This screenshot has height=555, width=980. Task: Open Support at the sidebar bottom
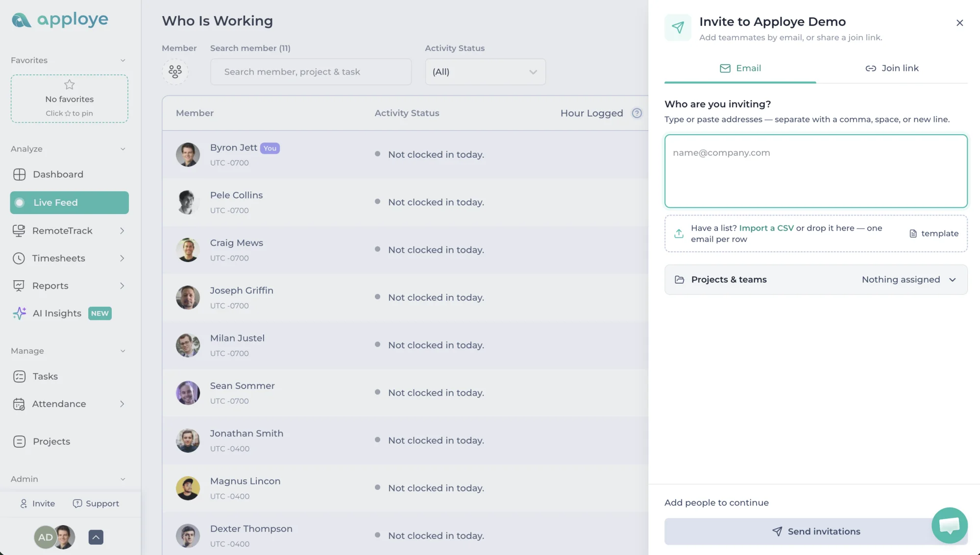point(96,504)
